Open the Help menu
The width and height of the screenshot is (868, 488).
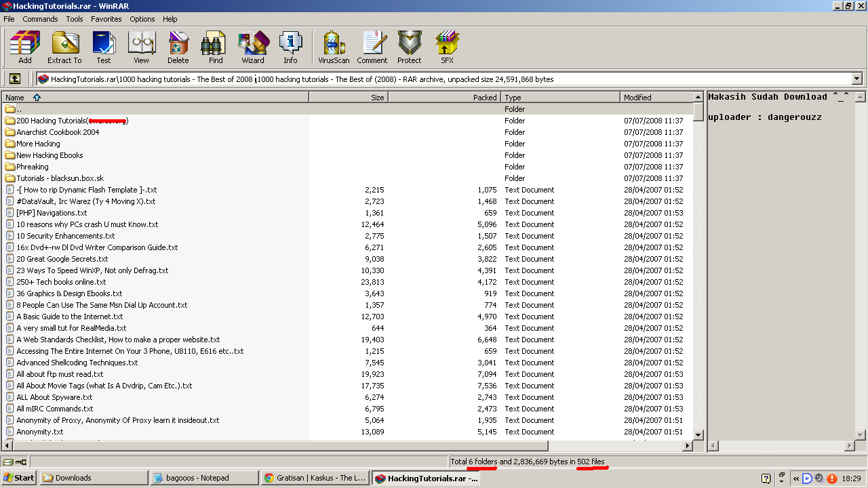tap(170, 19)
